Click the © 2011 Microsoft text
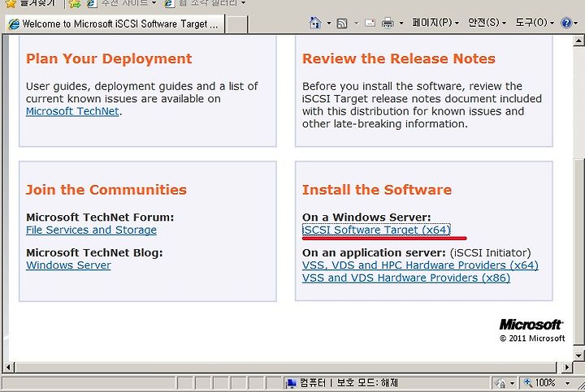585x392 pixels. (x=532, y=338)
